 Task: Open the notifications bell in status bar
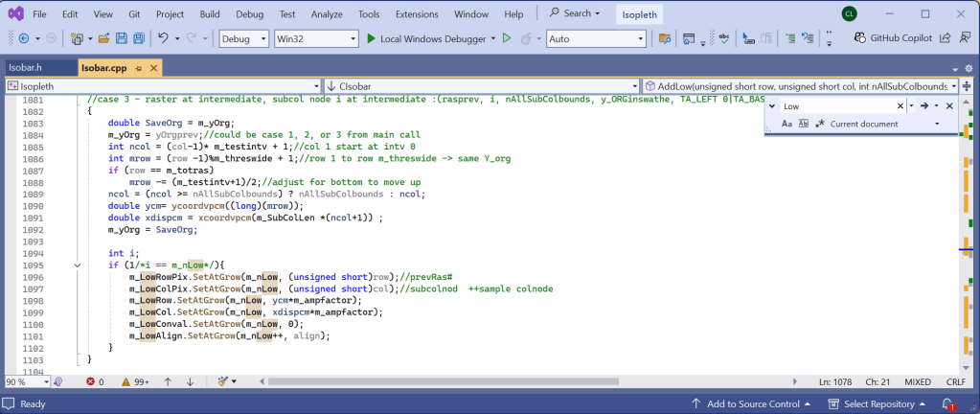[952, 404]
